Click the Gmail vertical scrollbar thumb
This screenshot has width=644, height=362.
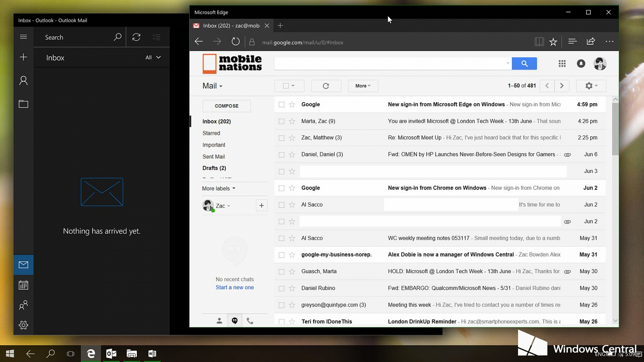(x=615, y=129)
